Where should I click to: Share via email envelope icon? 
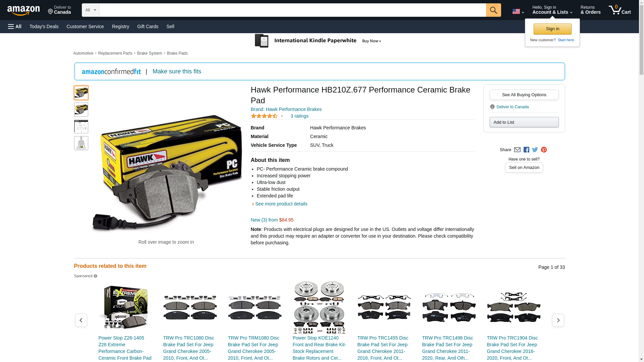click(x=517, y=150)
